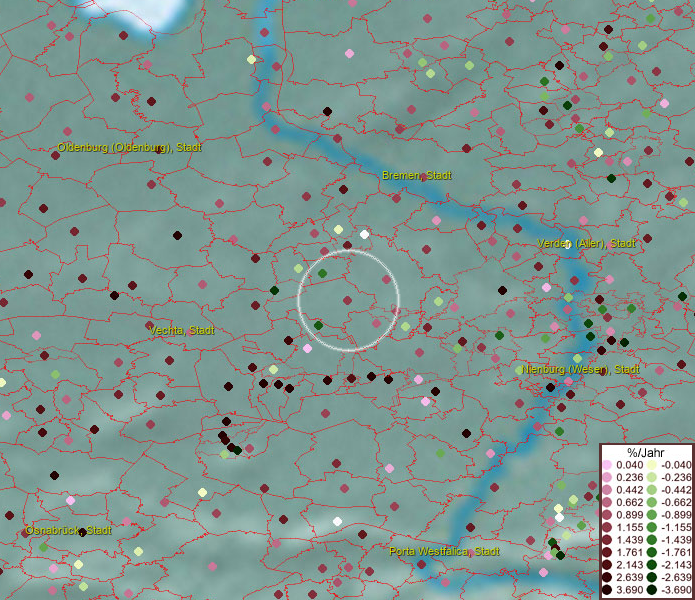Click the 2.639 legend value

629,577
